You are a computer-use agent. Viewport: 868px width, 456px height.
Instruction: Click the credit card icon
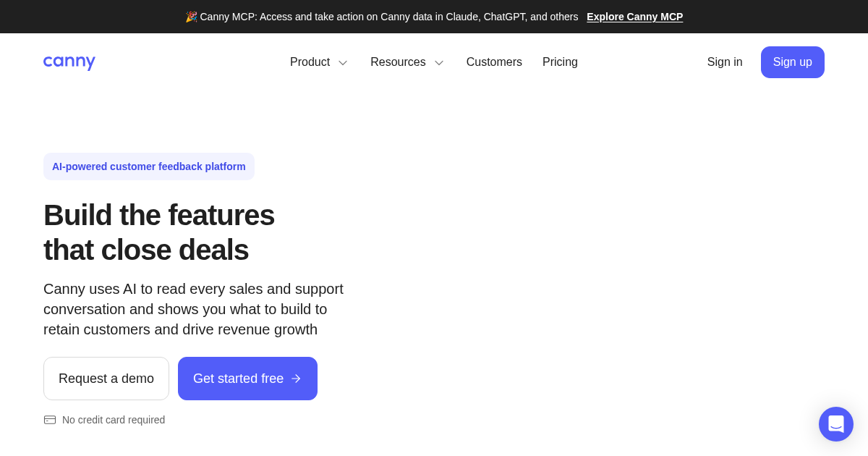(x=50, y=420)
